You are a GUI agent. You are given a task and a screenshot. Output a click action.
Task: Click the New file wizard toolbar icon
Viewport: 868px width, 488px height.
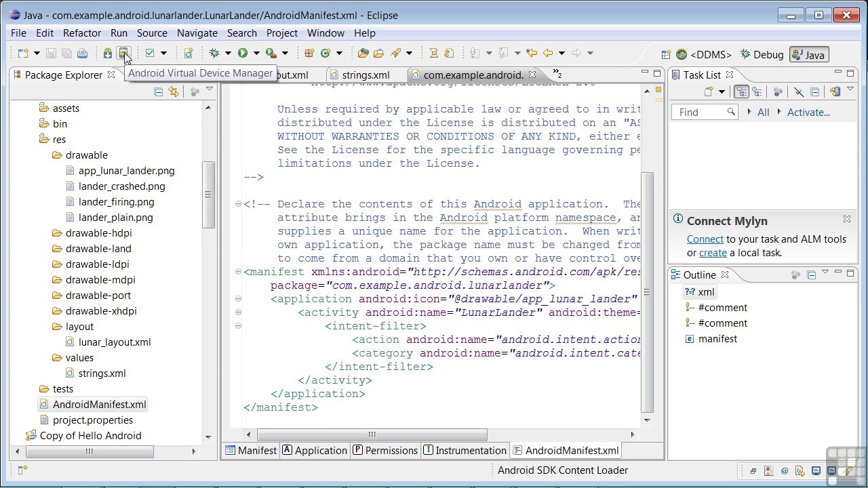click(x=23, y=53)
